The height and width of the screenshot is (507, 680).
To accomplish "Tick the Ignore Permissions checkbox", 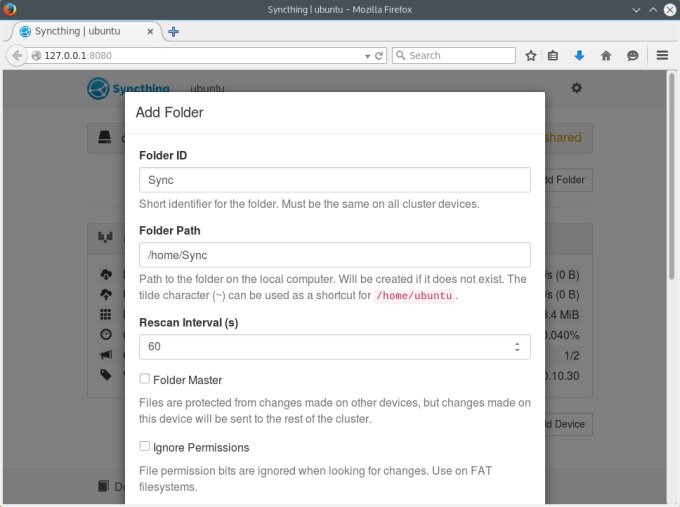I will point(144,446).
